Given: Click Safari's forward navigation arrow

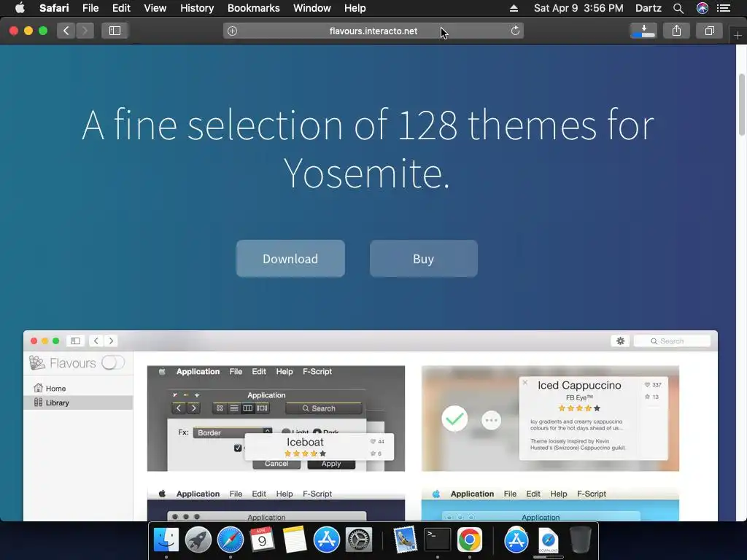Looking at the screenshot, I should click(x=85, y=31).
